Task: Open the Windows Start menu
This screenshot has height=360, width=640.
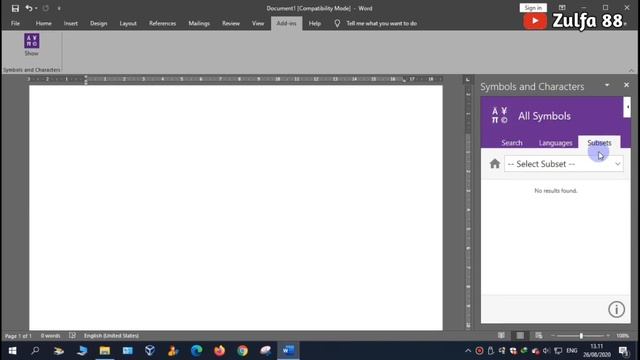Action: (12, 351)
